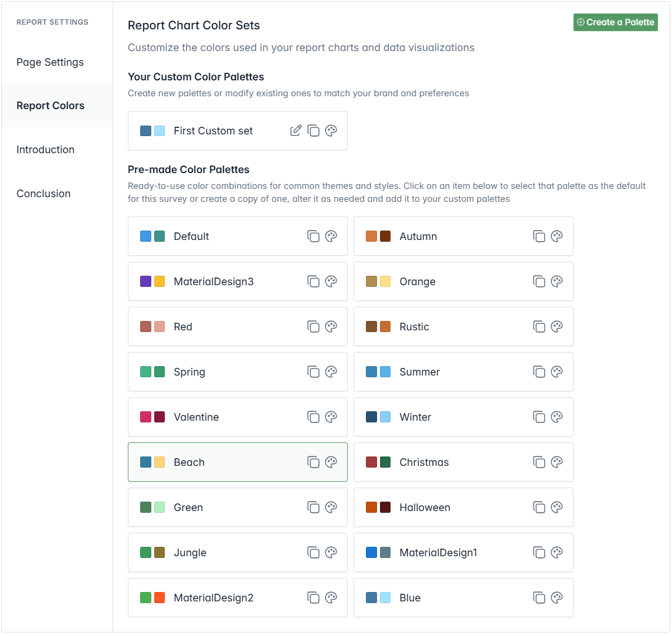Click the edit icon for First Custom set
This screenshot has height=636, width=672.
(x=296, y=131)
